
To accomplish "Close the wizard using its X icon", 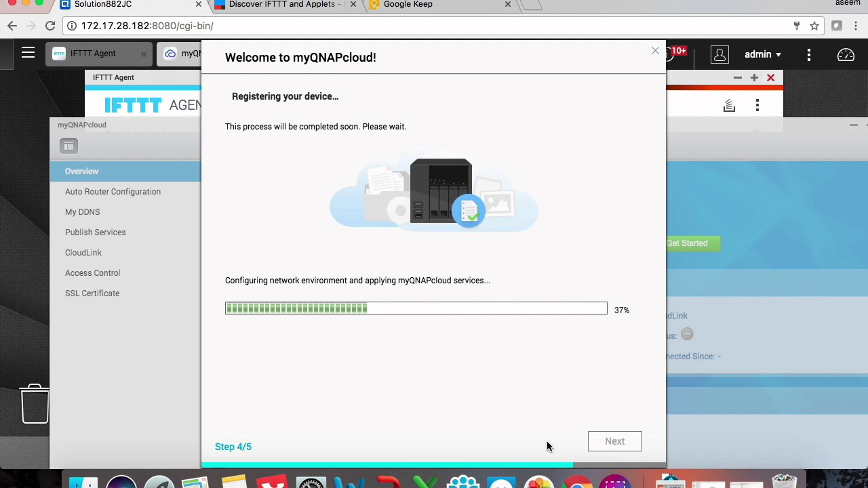I will (x=655, y=51).
